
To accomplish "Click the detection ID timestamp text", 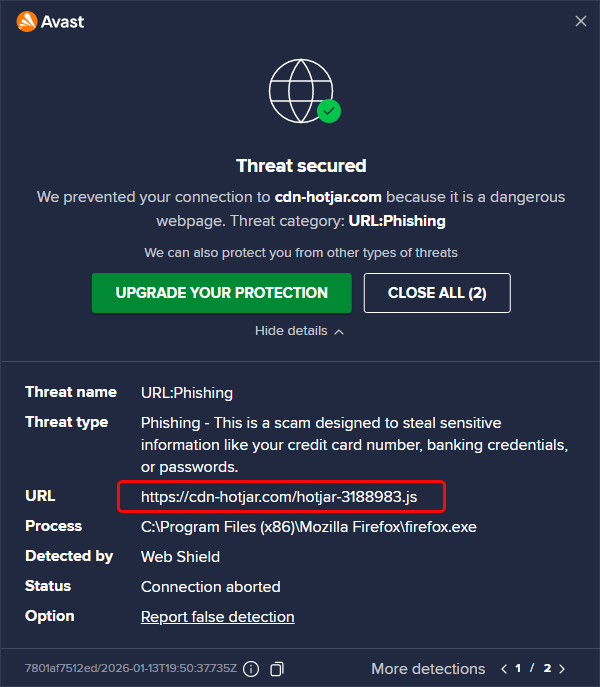I will pos(131,668).
